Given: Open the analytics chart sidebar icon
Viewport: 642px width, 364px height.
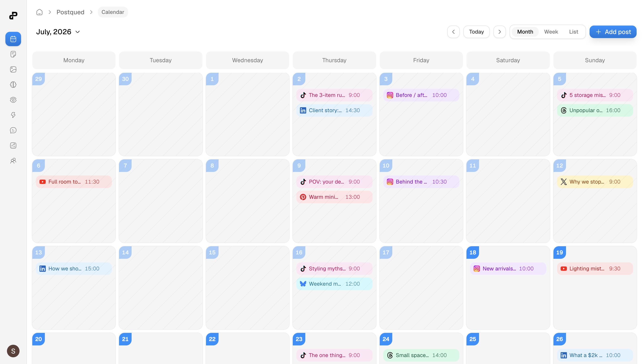Looking at the screenshot, I should coord(13,146).
